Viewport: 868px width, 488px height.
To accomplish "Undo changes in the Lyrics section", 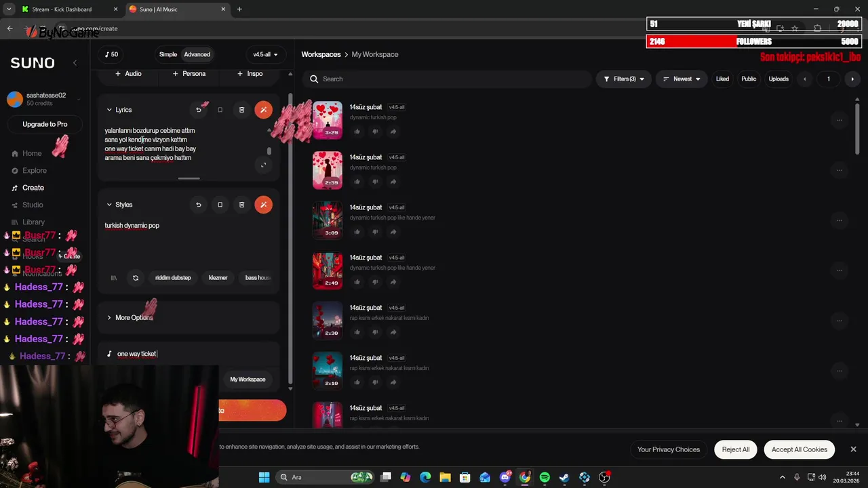I will click(198, 110).
